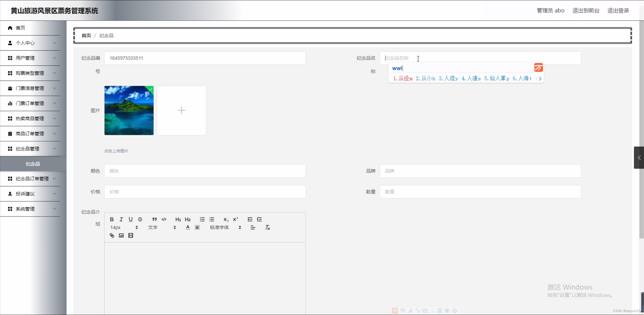Insert a video using the film icon
This screenshot has height=315, width=644.
[131, 235]
